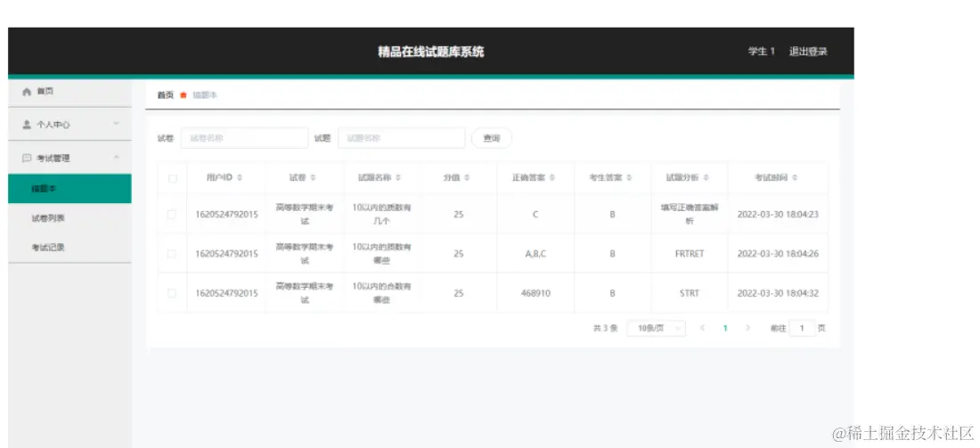This screenshot has height=448, width=980.
Task: Click 首页 in the breadcrumb
Action: coord(165,95)
